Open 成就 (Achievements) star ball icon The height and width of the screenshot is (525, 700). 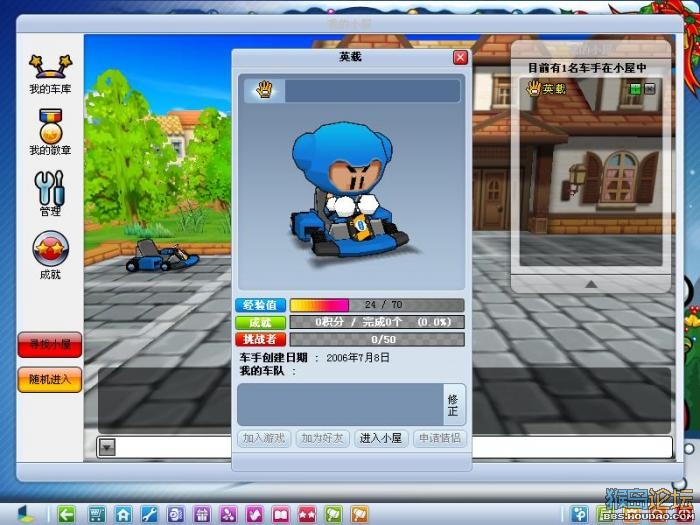(x=50, y=255)
